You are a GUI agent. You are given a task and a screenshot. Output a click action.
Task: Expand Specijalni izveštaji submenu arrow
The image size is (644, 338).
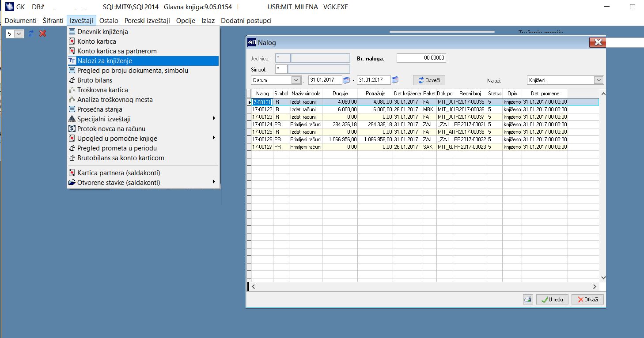coord(214,119)
